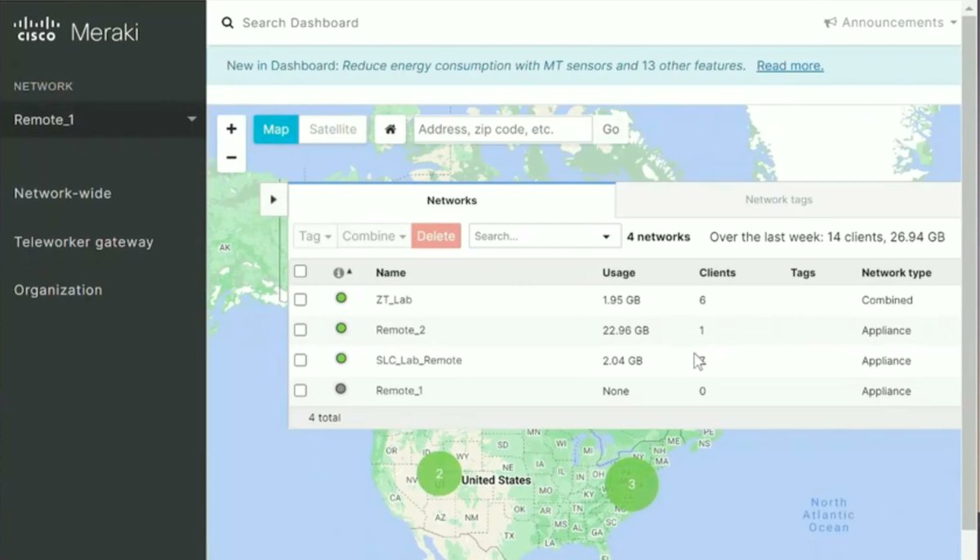Sort by the Tags column header

(803, 273)
